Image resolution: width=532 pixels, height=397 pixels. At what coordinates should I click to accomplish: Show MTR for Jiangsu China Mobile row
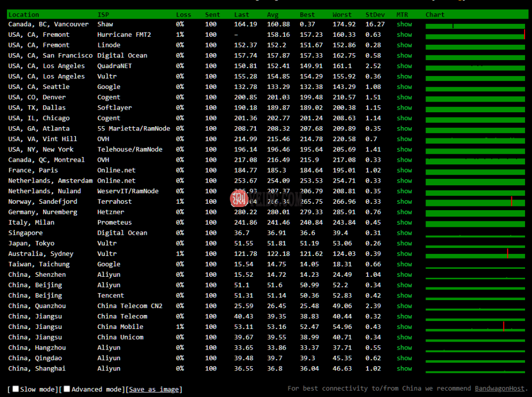pyautogui.click(x=404, y=327)
